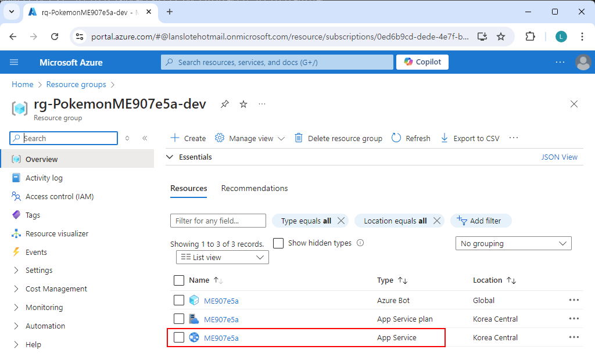Image resolution: width=595 pixels, height=364 pixels.
Task: Select the Azure Bot row checkbox
Action: pyautogui.click(x=179, y=300)
